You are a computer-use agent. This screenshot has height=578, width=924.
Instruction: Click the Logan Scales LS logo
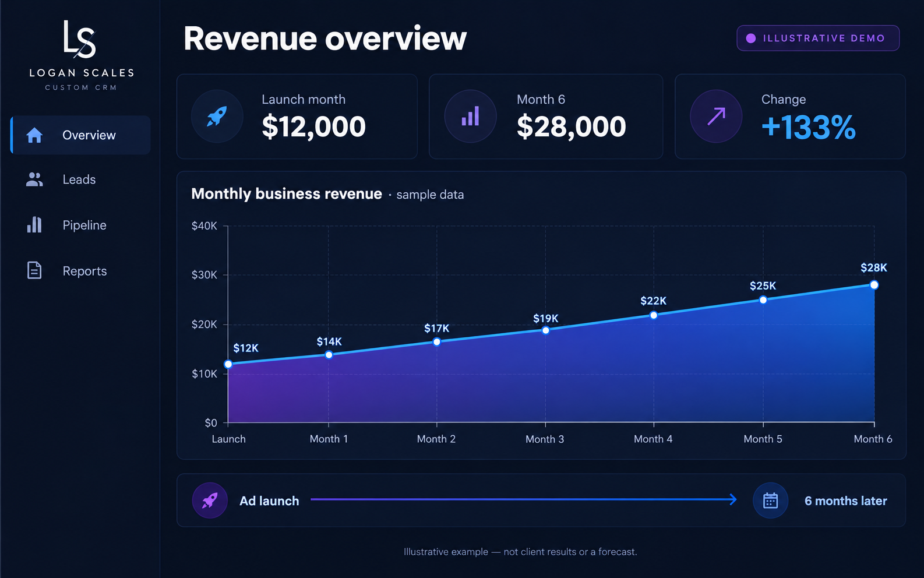coord(80,40)
